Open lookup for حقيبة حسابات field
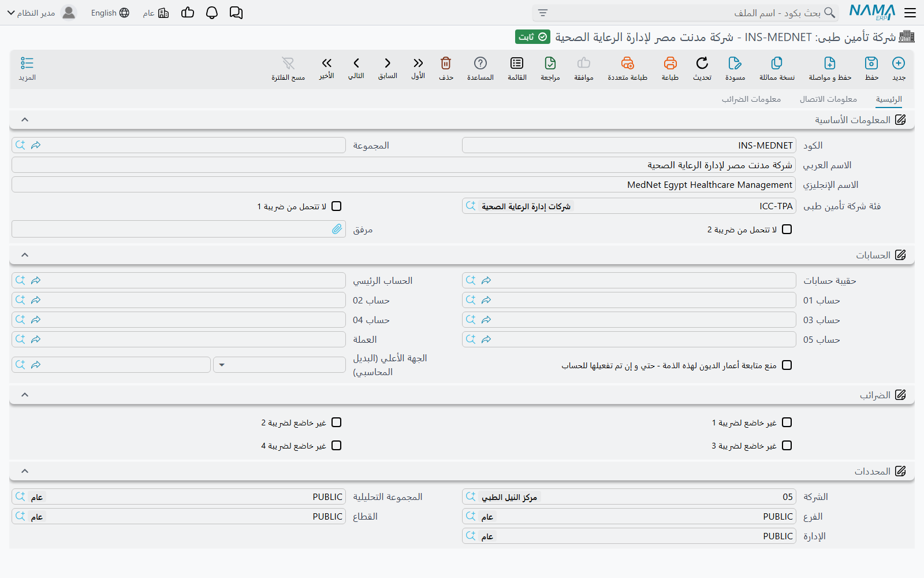 [471, 280]
